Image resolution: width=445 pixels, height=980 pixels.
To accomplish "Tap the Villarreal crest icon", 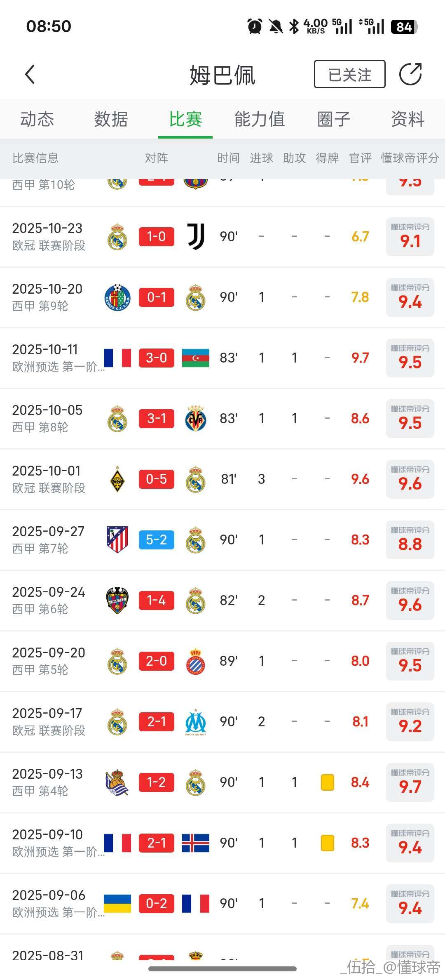I will click(196, 419).
